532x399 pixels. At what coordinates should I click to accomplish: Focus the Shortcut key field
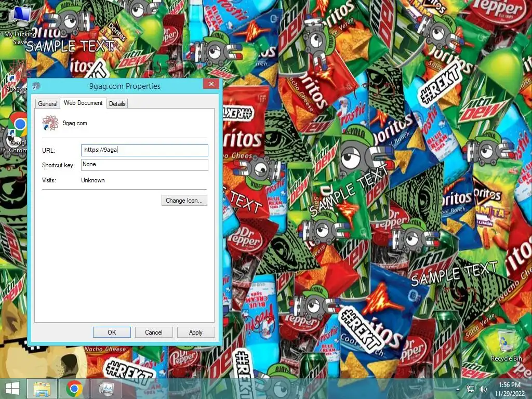pyautogui.click(x=144, y=165)
